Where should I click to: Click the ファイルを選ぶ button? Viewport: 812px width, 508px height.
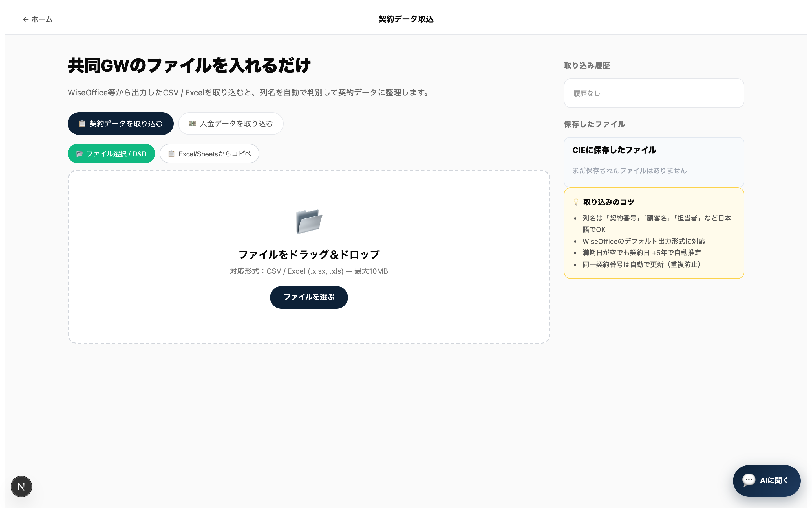point(309,297)
